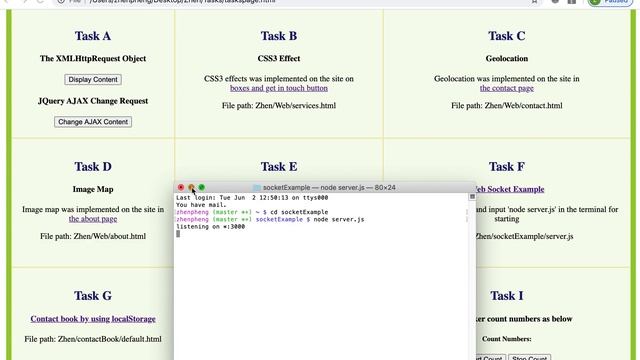
Task: Zoom the terminal with the green button
Action: pyautogui.click(x=202, y=187)
